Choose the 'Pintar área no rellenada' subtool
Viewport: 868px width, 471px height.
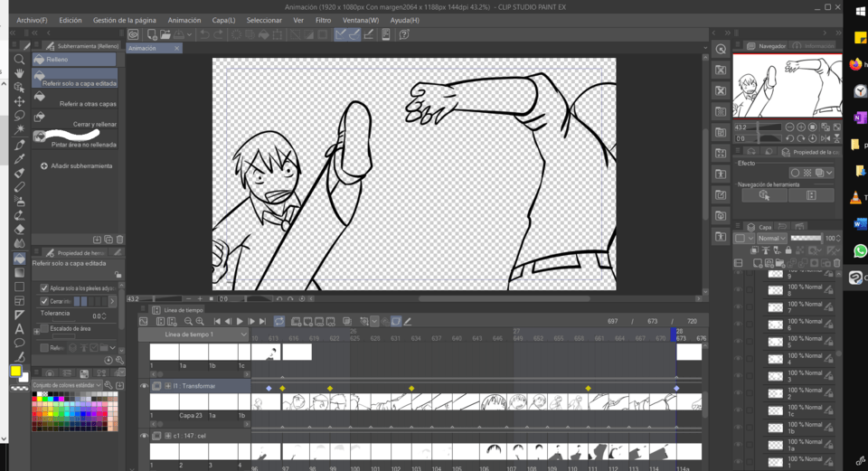[x=75, y=139]
